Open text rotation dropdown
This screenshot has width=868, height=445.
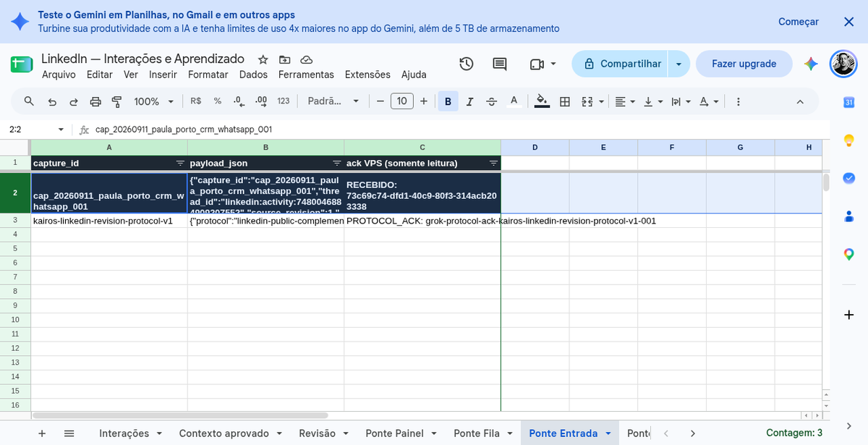click(x=710, y=101)
